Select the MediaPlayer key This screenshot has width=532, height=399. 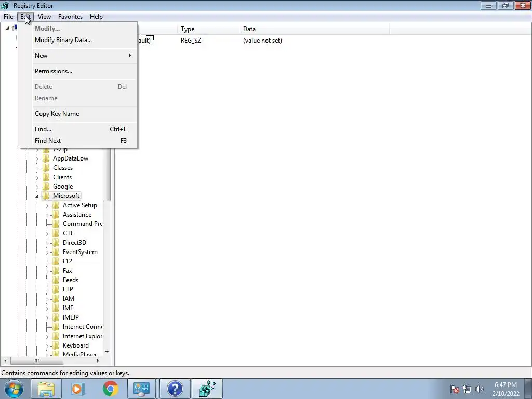point(79,354)
